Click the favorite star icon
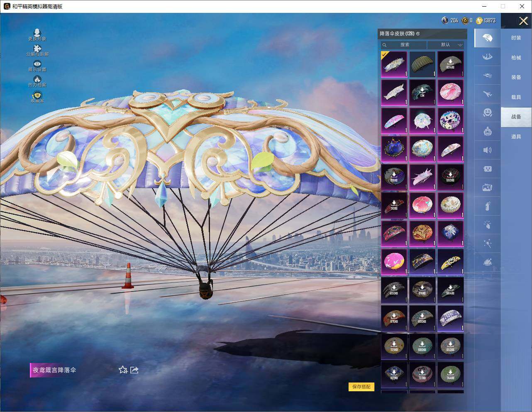 123,370
